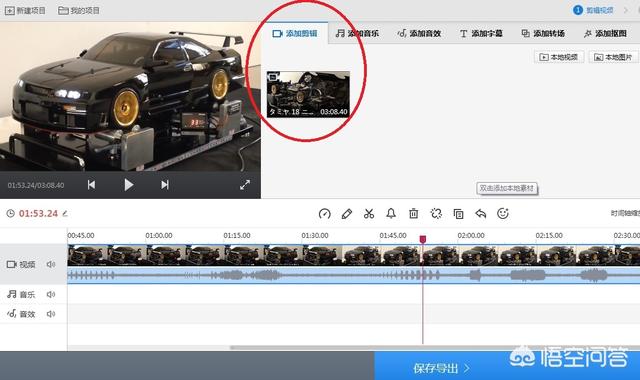Mute the video track speaker

pos(51,264)
